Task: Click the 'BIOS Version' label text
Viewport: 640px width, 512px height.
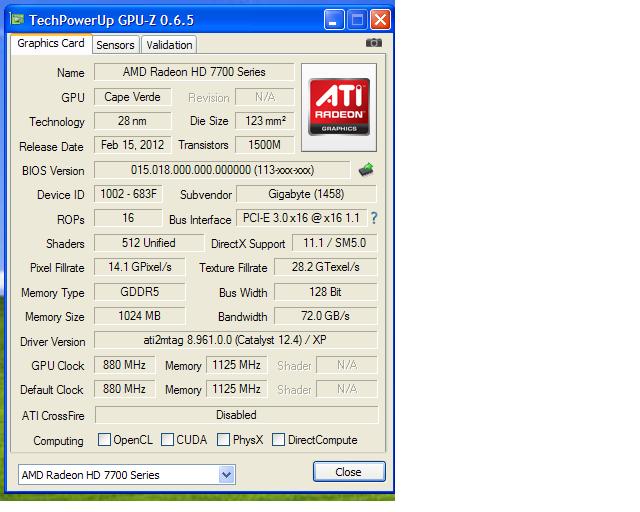Action: tap(53, 171)
